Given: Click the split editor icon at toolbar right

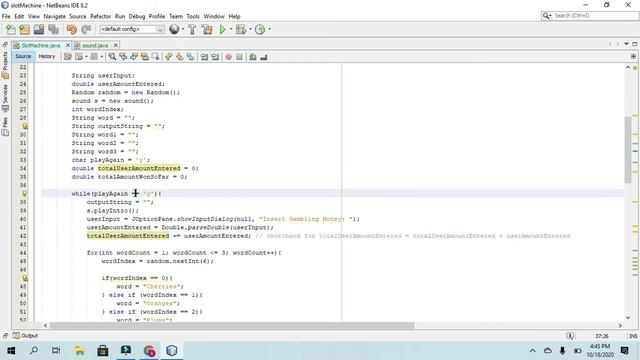Looking at the screenshot, I should tap(633, 56).
